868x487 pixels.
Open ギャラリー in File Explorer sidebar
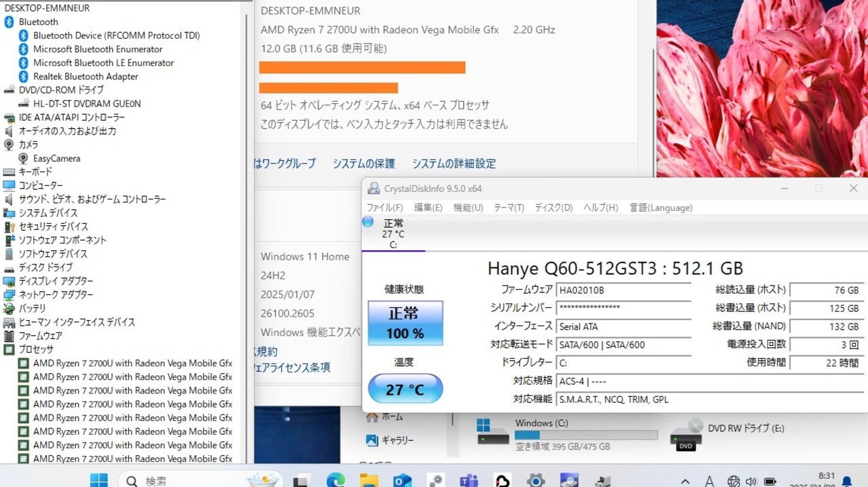click(x=390, y=440)
